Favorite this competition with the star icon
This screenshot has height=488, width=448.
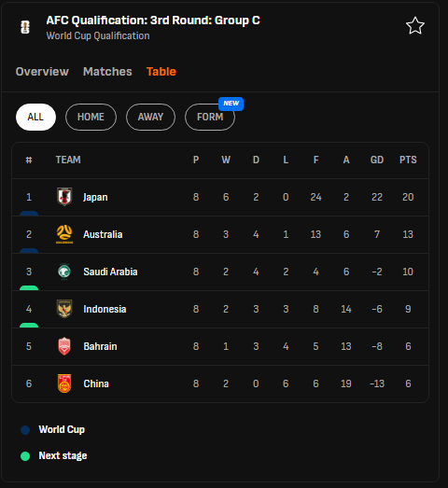pos(415,26)
